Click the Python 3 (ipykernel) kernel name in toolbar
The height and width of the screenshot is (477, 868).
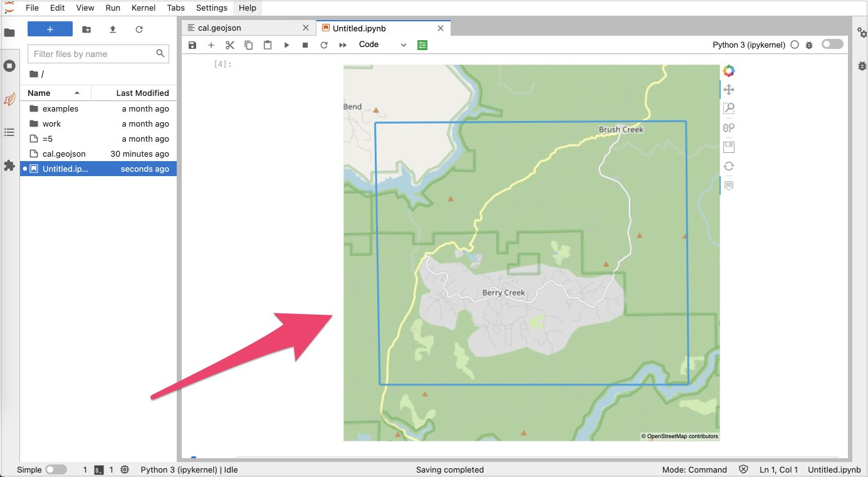tap(749, 45)
